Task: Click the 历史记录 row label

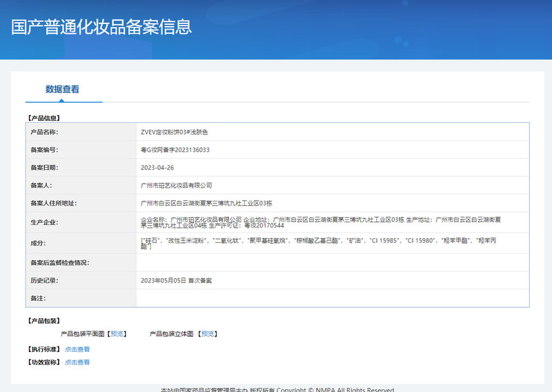Action: [44, 281]
